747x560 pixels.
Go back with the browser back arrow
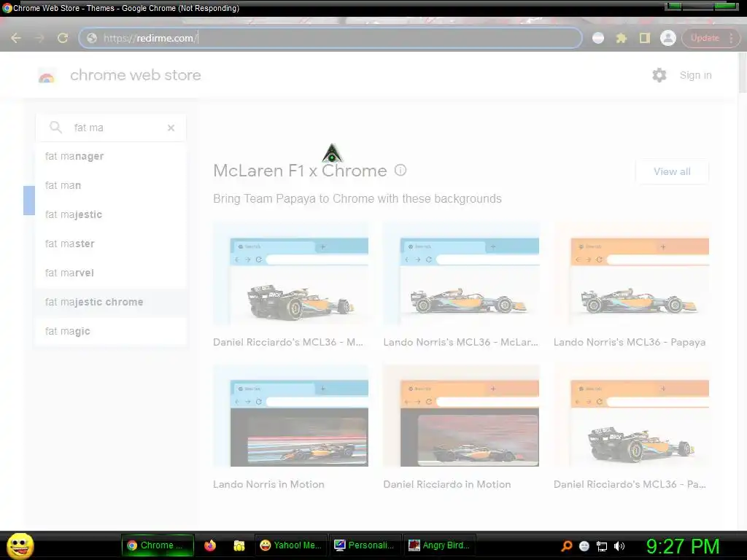click(16, 38)
